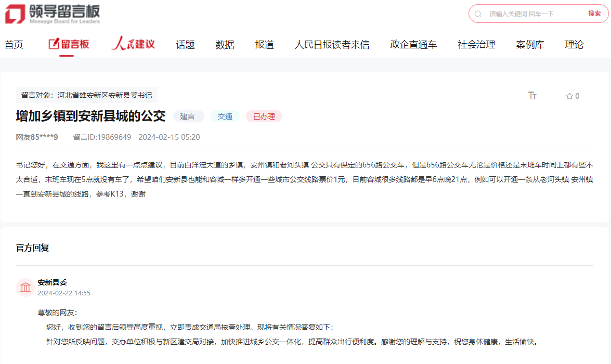Viewport: 611px width, 364px height.
Task: Click the 留言对象 河北省雄安新区安新县委书记 label
Action: [x=86, y=95]
